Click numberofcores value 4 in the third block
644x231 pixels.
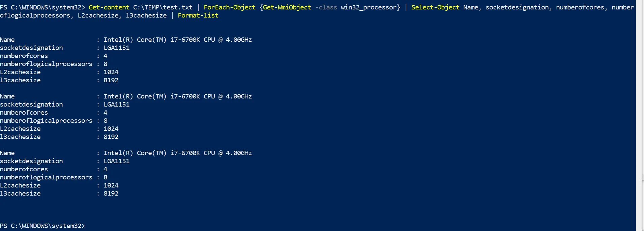point(106,169)
